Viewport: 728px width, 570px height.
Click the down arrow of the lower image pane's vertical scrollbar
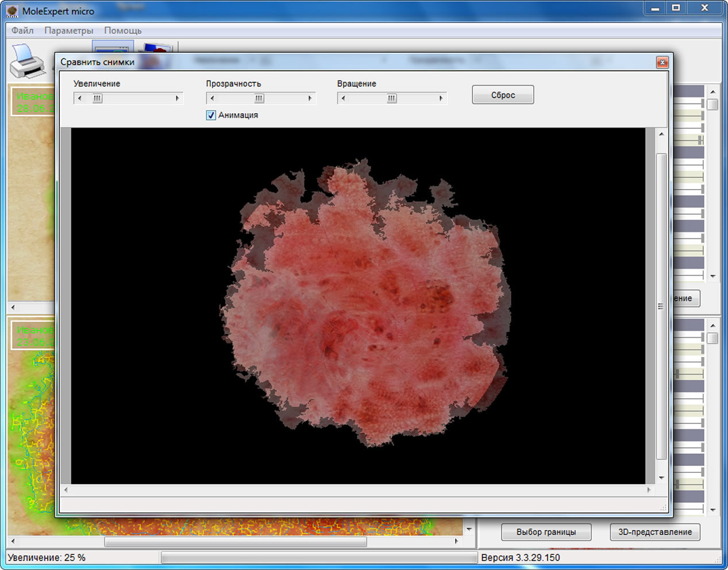(x=469, y=529)
